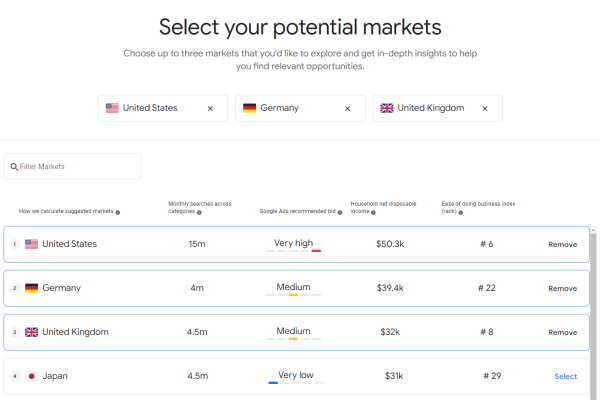Click the "# 29" business rank
The image size is (600, 400).
pyautogui.click(x=492, y=376)
